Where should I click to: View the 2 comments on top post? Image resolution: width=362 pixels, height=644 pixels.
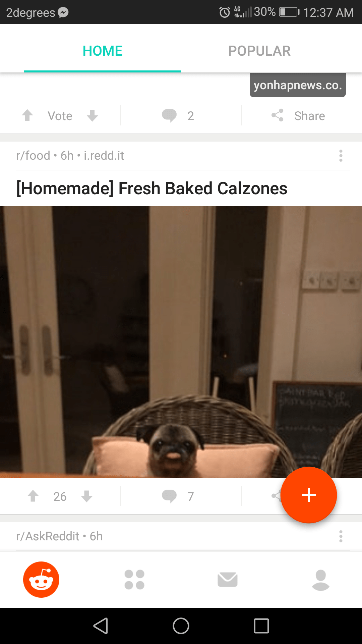178,116
